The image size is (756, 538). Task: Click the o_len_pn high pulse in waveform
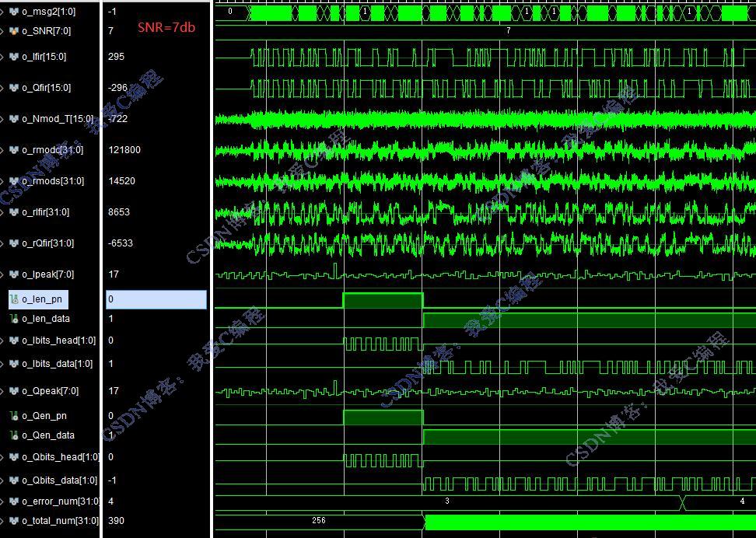click(383, 300)
